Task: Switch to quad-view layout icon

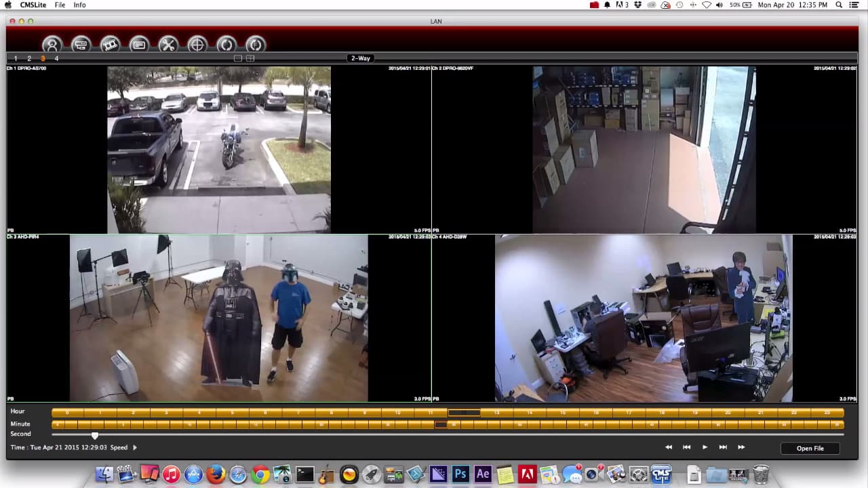Action: [250, 58]
